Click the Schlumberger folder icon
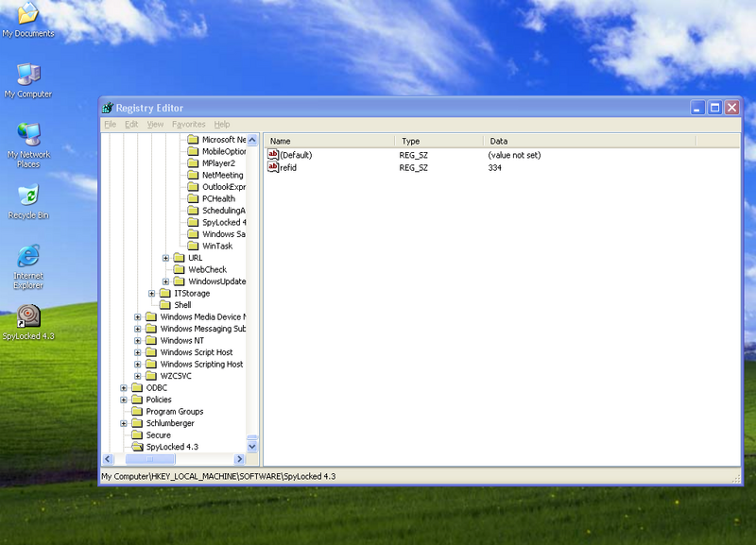 coord(137,423)
